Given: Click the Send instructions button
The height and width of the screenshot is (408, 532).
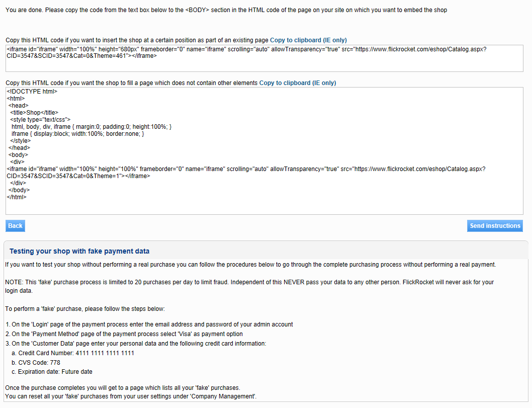Looking at the screenshot, I should pos(495,226).
